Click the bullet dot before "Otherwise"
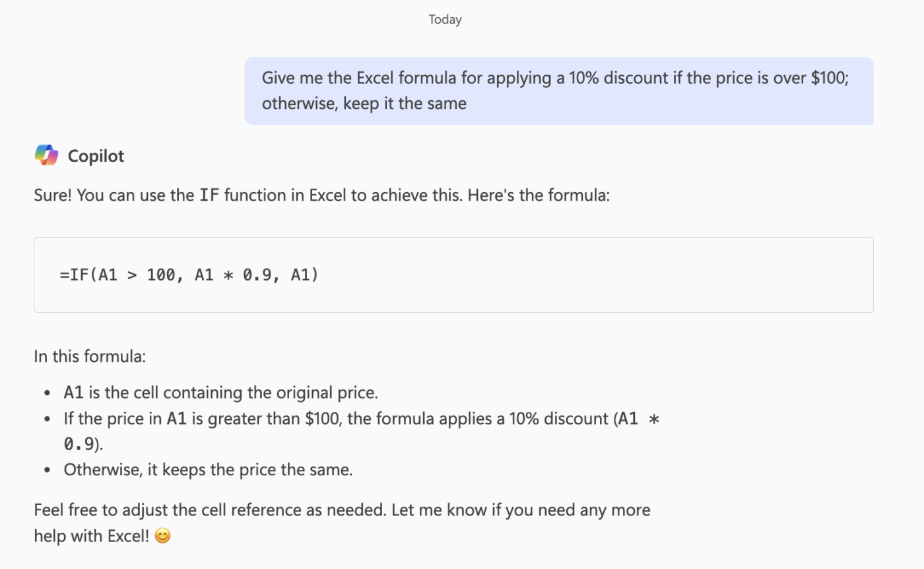The height and width of the screenshot is (569, 924). pos(47,471)
